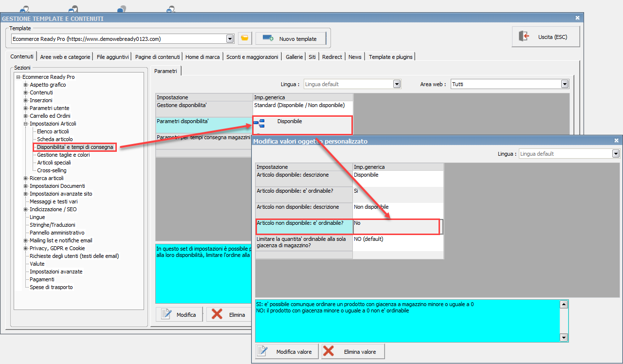
Task: Click the custom object icon beside Disponibile
Action: tap(259, 124)
